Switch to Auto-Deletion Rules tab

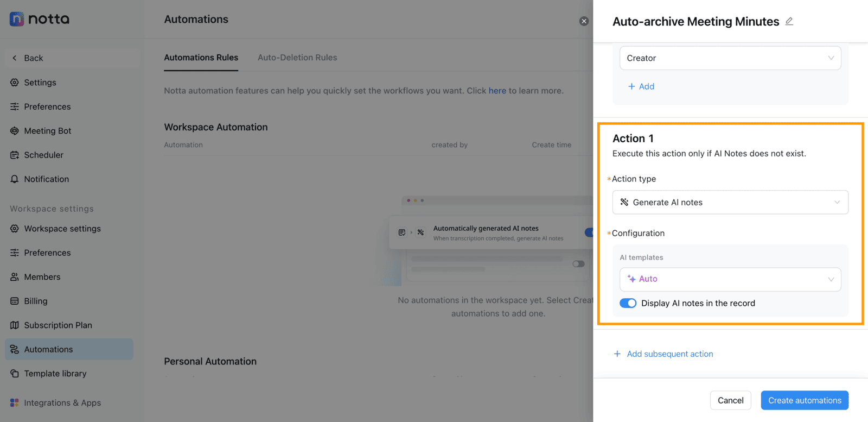pos(297,58)
